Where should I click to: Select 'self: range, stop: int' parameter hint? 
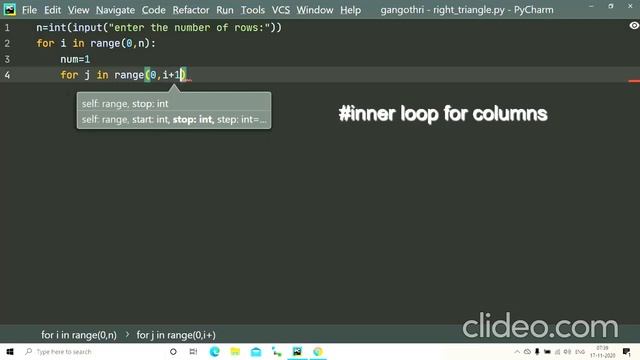[125, 104]
